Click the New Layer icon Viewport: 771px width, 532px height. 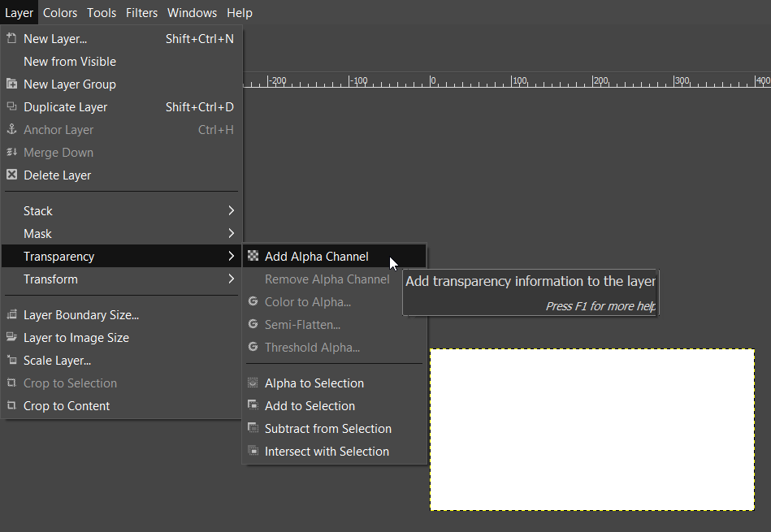12,38
